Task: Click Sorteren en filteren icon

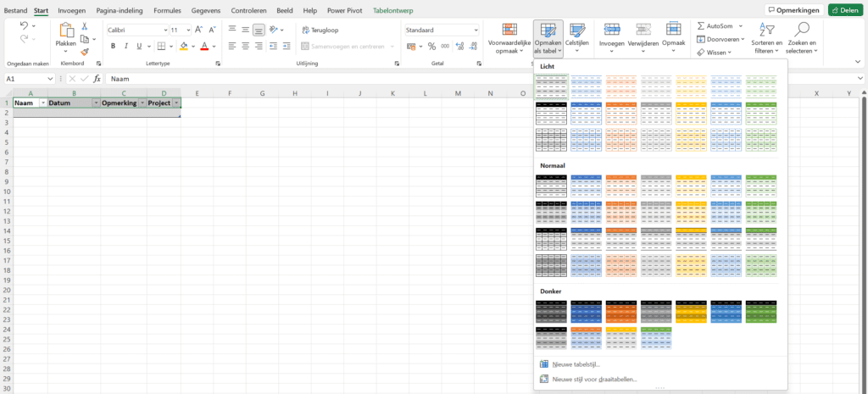Action: coord(766,29)
